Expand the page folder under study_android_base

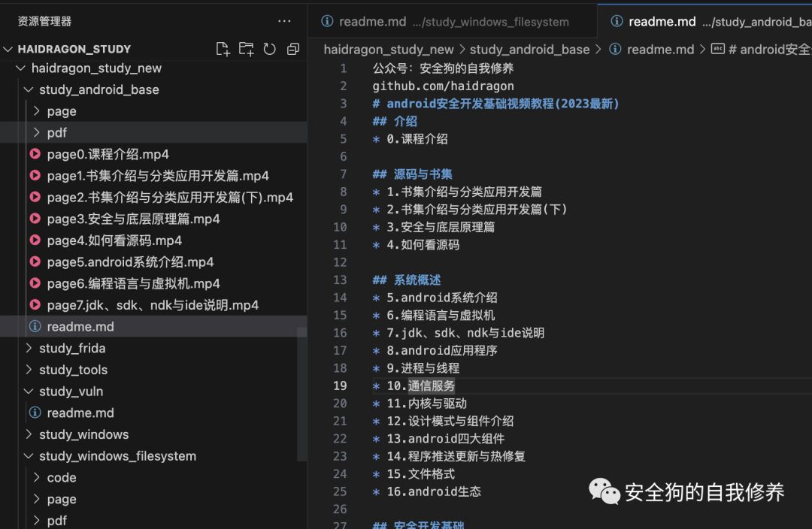(x=36, y=110)
